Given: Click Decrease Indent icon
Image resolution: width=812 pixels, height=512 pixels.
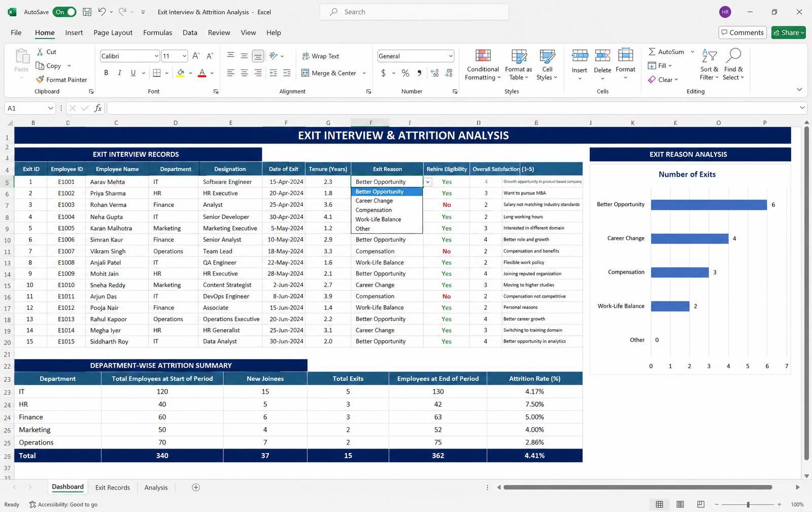Looking at the screenshot, I should [x=273, y=73].
